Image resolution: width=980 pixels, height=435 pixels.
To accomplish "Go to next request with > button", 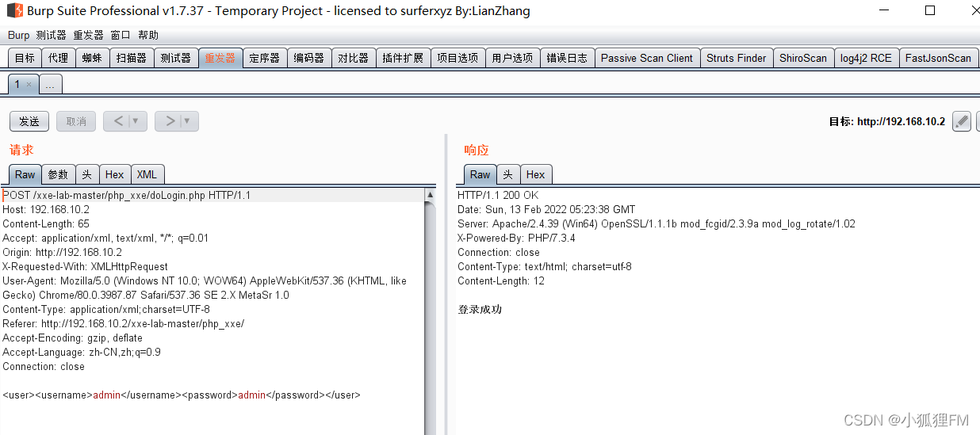I will click(170, 121).
